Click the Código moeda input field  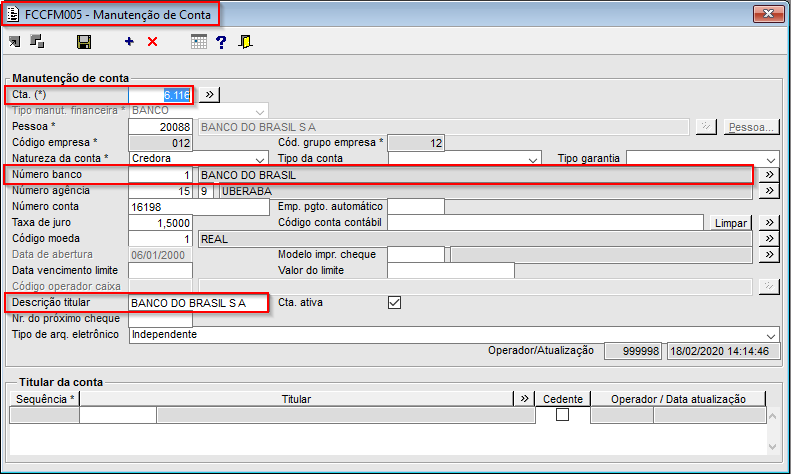160,239
